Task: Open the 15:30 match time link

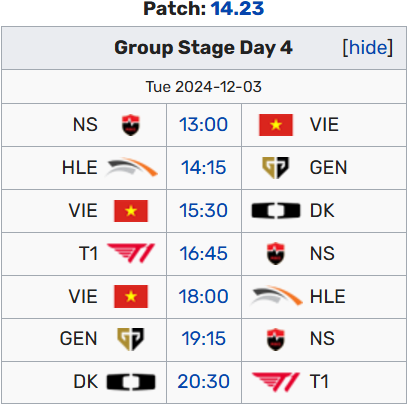Action: click(204, 210)
